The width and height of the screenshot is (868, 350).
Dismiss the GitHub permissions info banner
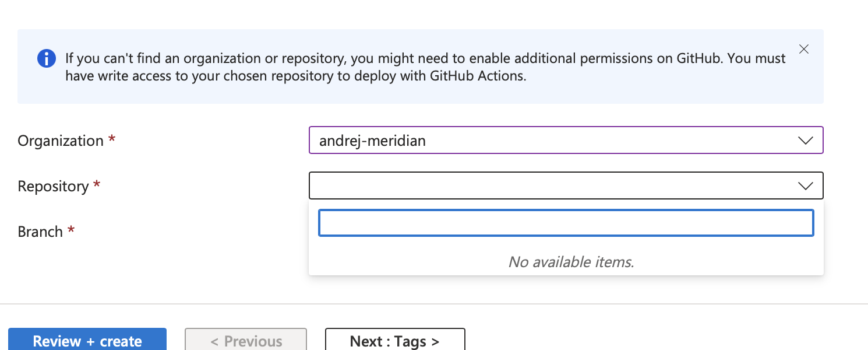[804, 50]
